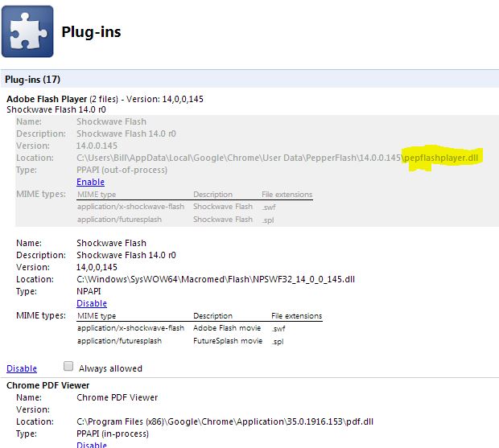Click the .spl extension in the NPAPI table

278,342
